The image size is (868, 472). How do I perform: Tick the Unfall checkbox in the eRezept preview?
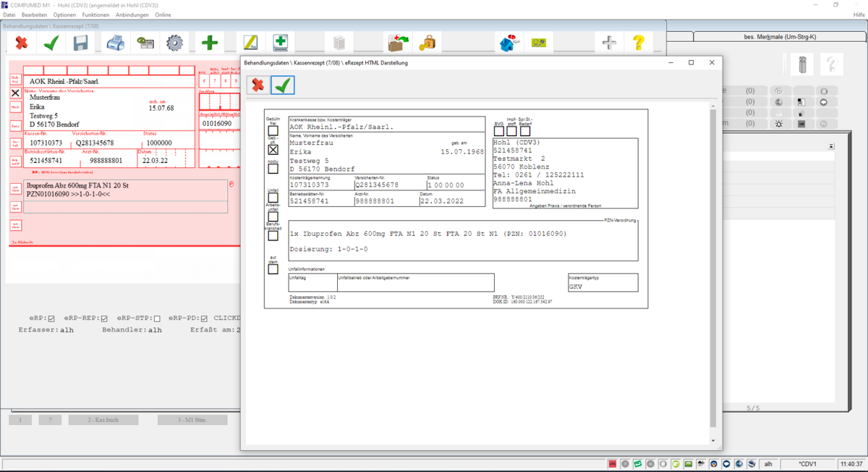pyautogui.click(x=273, y=198)
